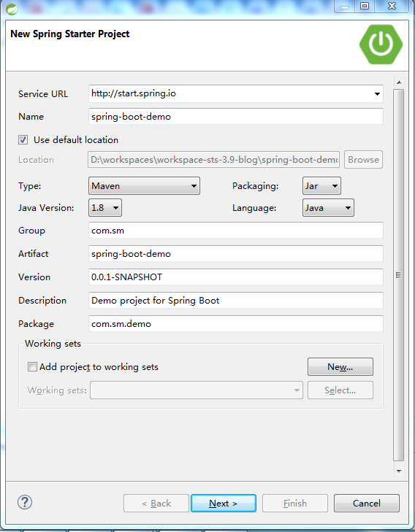Viewport: 415px width, 532px height.
Task: Click the New Spring Starter Project title
Action: pyautogui.click(x=70, y=34)
